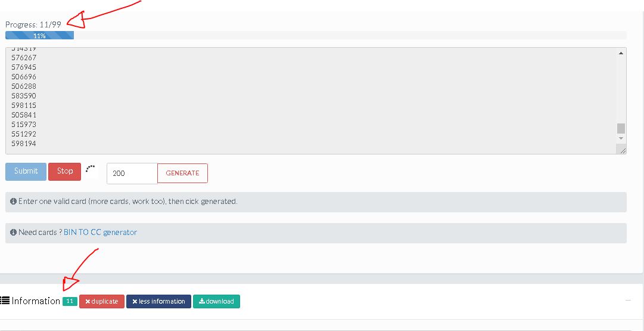Click the 11% progress bar
This screenshot has height=331, width=644.
39,36
